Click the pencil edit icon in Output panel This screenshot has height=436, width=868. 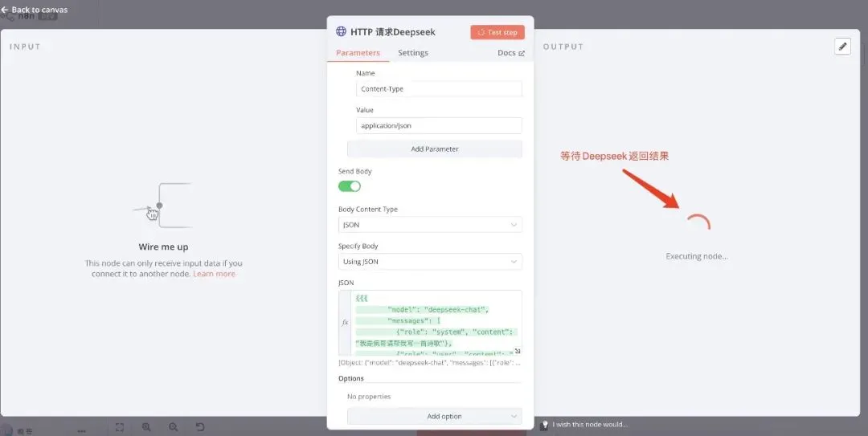pyautogui.click(x=842, y=47)
